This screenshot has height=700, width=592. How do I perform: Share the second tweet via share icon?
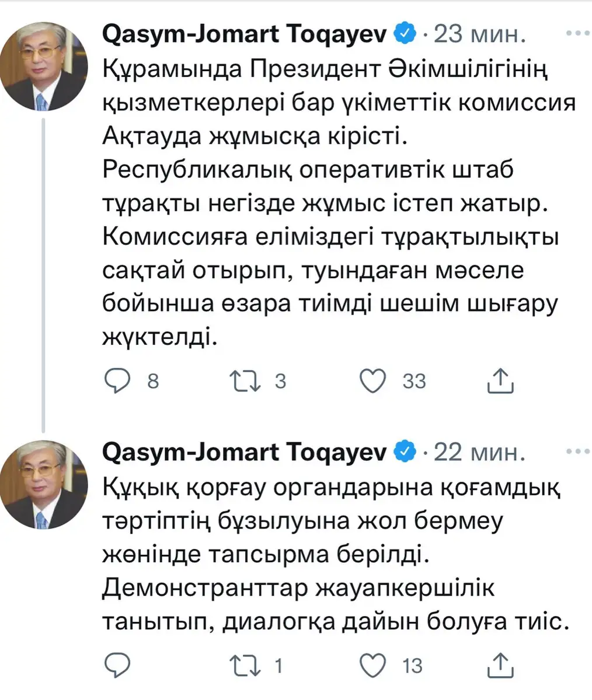(500, 664)
